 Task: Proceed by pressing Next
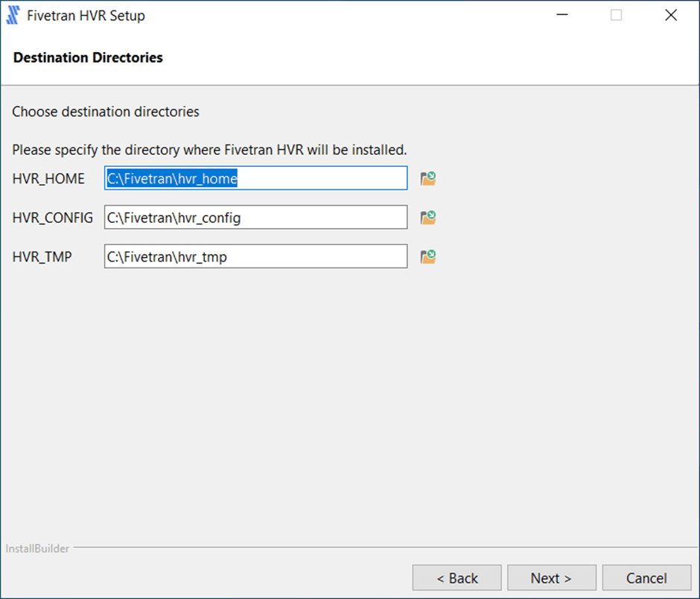[552, 578]
